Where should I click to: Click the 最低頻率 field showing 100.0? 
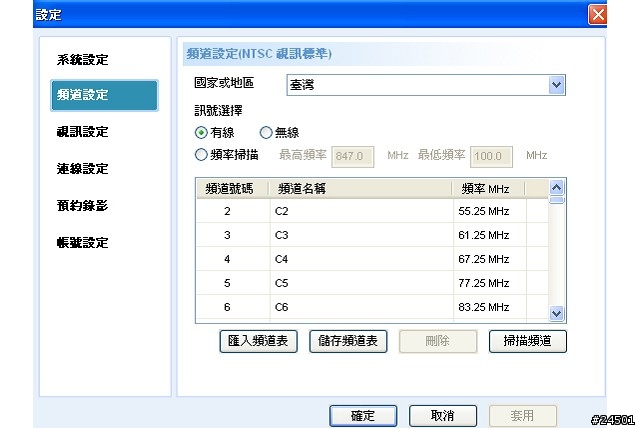point(491,156)
